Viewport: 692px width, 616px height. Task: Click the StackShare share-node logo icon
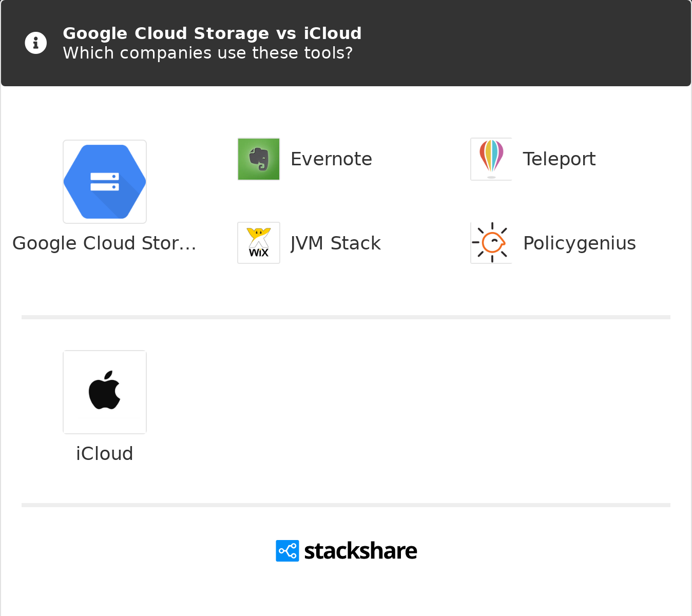tap(287, 551)
